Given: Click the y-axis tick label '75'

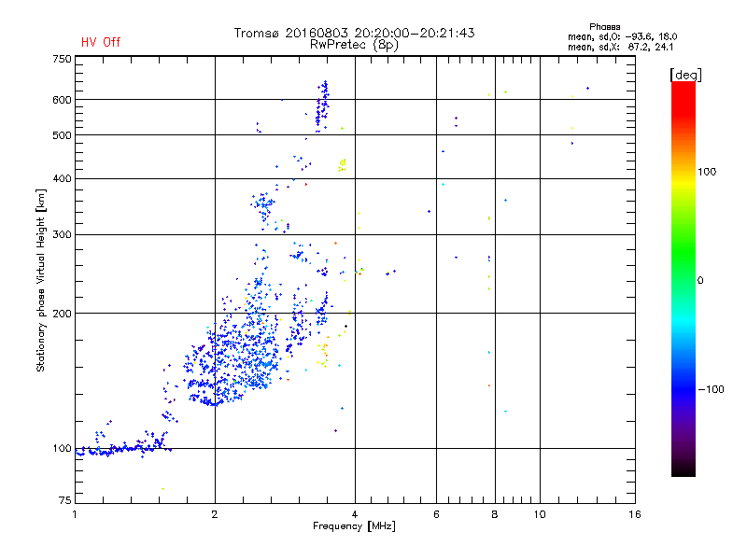Looking at the screenshot, I should (64, 500).
